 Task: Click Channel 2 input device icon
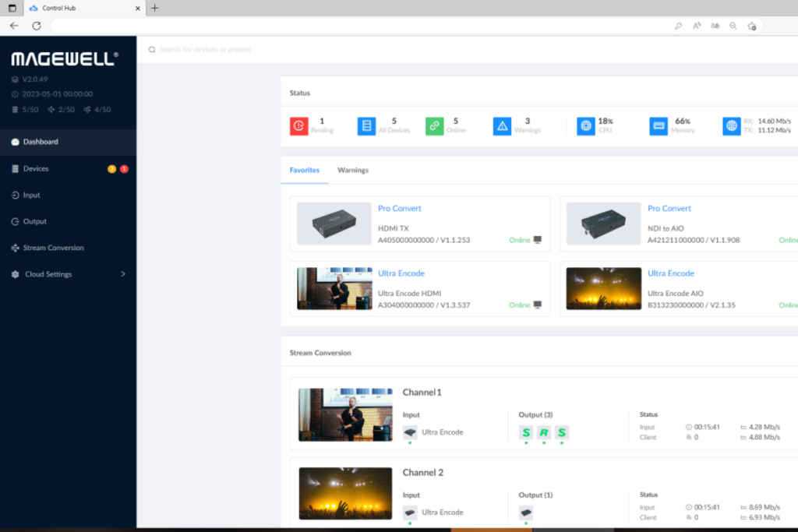(410, 513)
